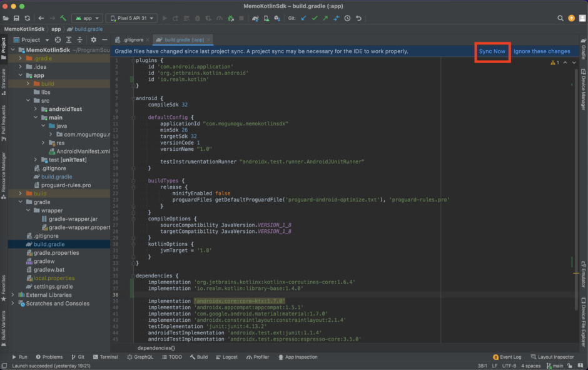
Task: Click the Ignore these changes link
Action: [x=542, y=51]
